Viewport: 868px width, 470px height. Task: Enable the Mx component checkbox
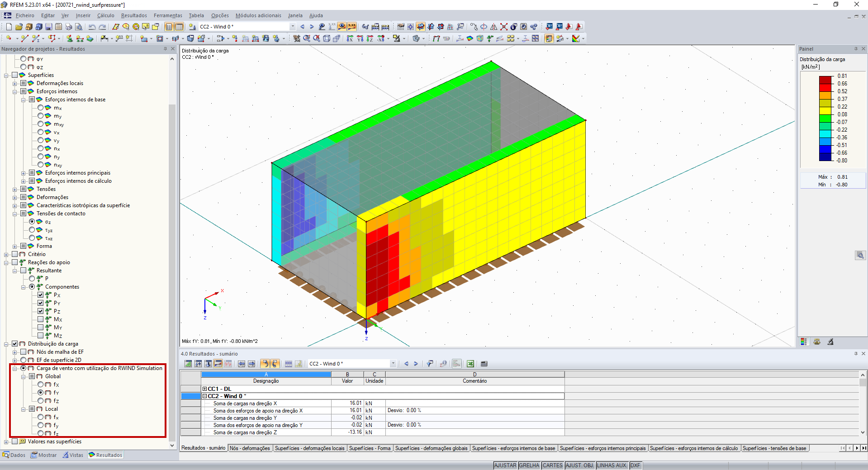click(41, 319)
